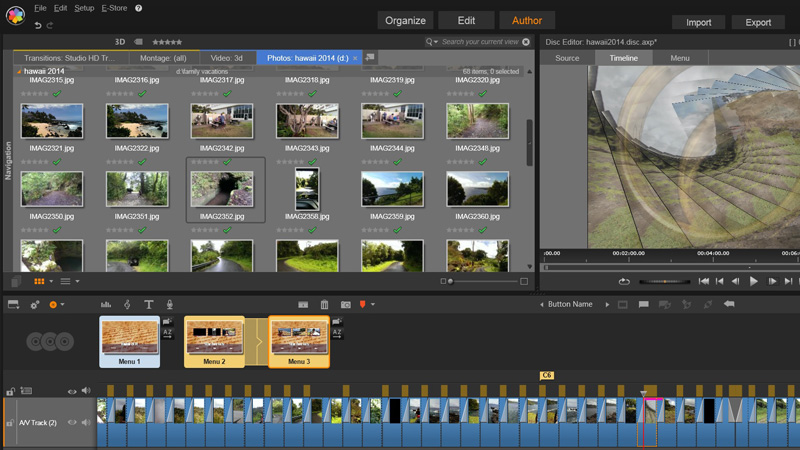800x450 pixels.
Task: Toggle the 3D filter in library
Action: pyautogui.click(x=120, y=42)
